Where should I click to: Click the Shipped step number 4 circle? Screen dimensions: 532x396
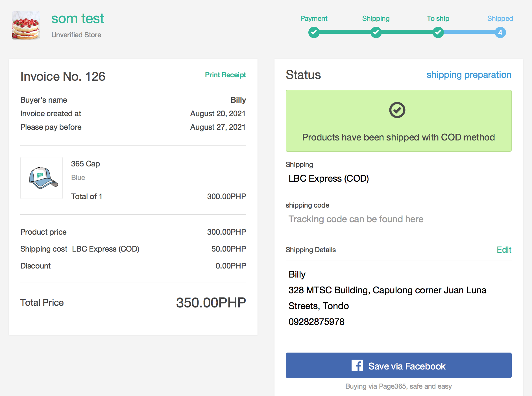[500, 32]
